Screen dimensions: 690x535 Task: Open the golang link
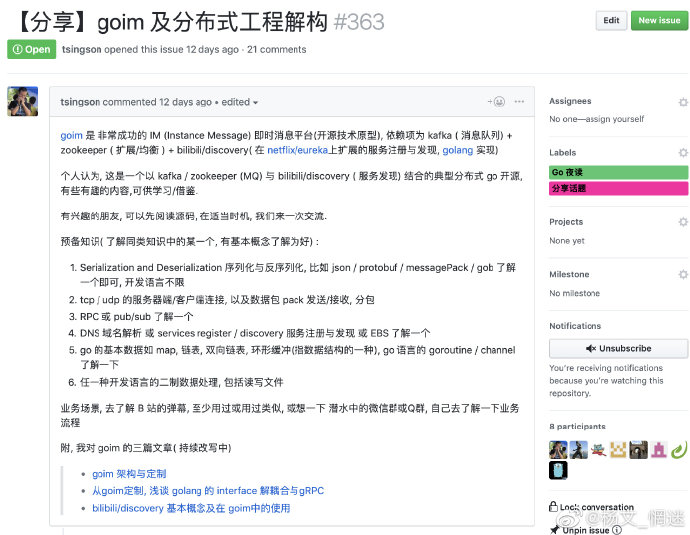point(458,150)
